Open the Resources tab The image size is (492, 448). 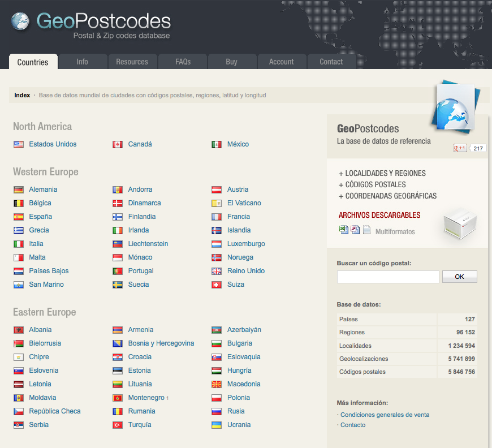(132, 62)
